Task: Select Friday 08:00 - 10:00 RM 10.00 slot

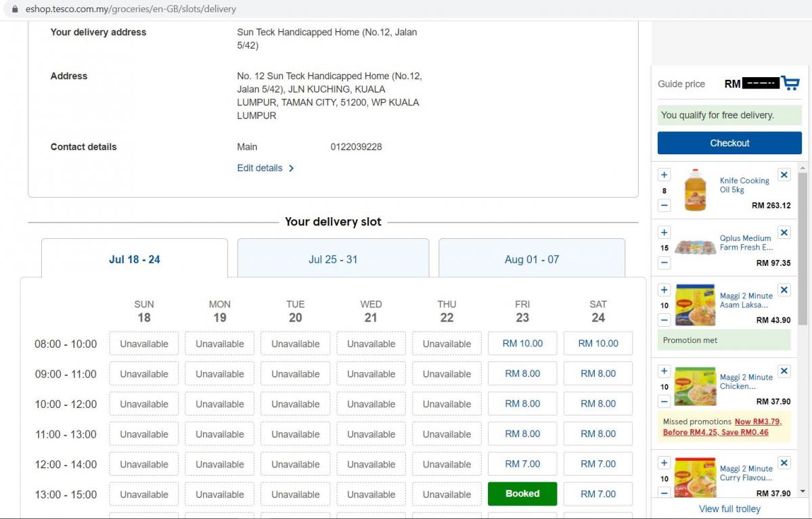Action: (x=522, y=343)
